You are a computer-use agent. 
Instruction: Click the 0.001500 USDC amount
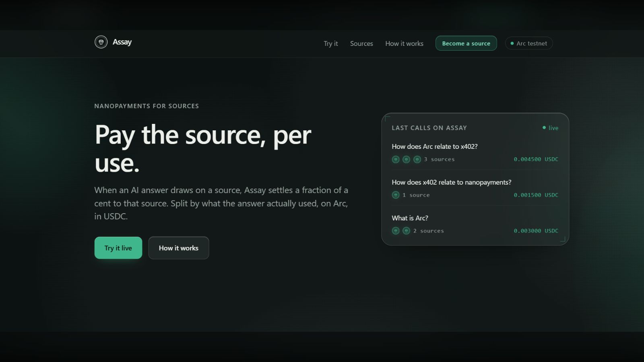coord(536,195)
